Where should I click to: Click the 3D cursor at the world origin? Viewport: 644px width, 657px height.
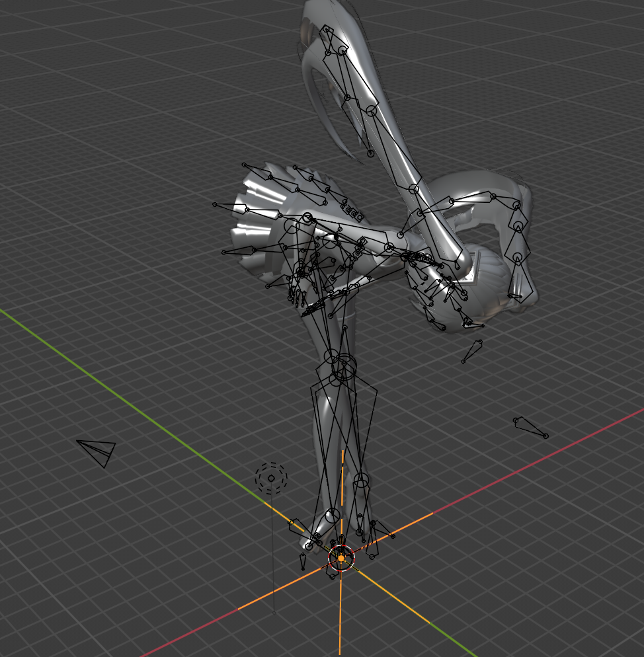[x=341, y=558]
